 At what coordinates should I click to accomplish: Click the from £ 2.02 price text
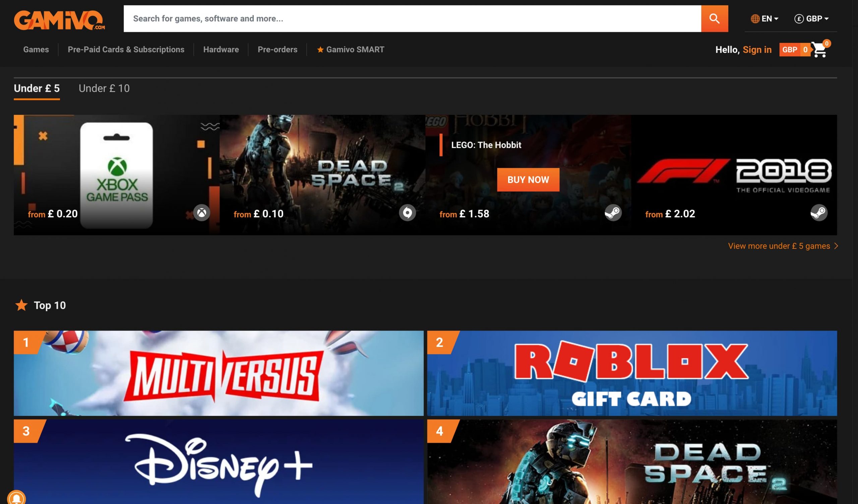click(x=670, y=214)
